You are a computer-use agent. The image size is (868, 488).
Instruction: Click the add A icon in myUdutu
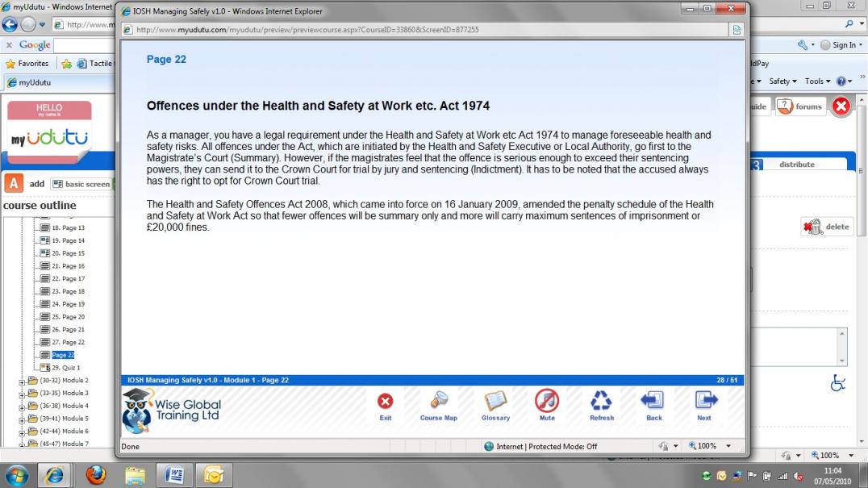click(x=14, y=183)
